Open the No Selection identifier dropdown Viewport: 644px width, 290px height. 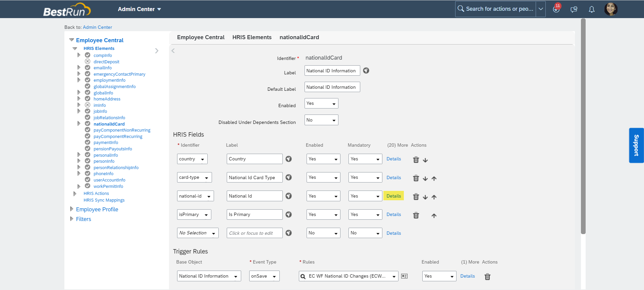point(198,233)
